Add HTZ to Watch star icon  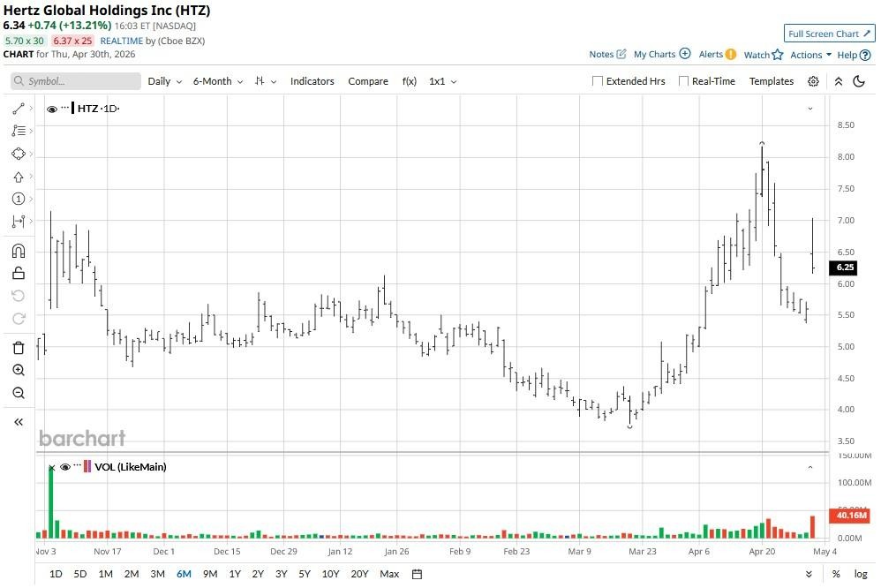pos(778,55)
